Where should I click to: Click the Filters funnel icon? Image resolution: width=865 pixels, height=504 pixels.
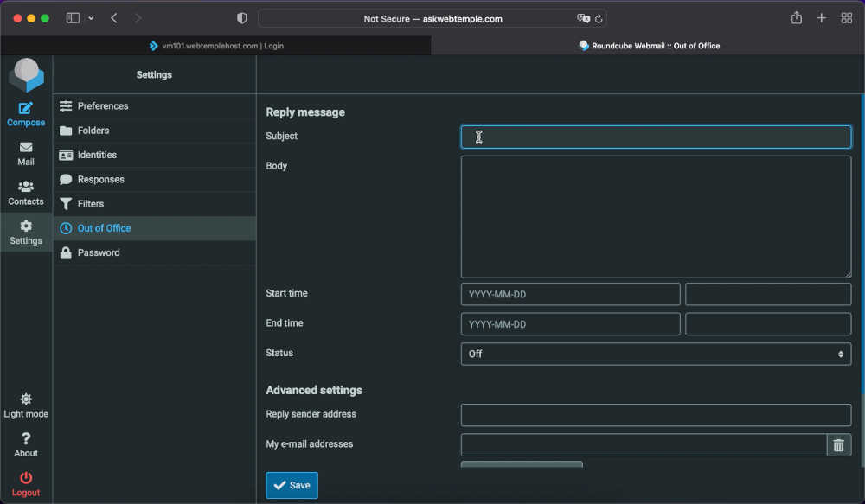pyautogui.click(x=66, y=203)
